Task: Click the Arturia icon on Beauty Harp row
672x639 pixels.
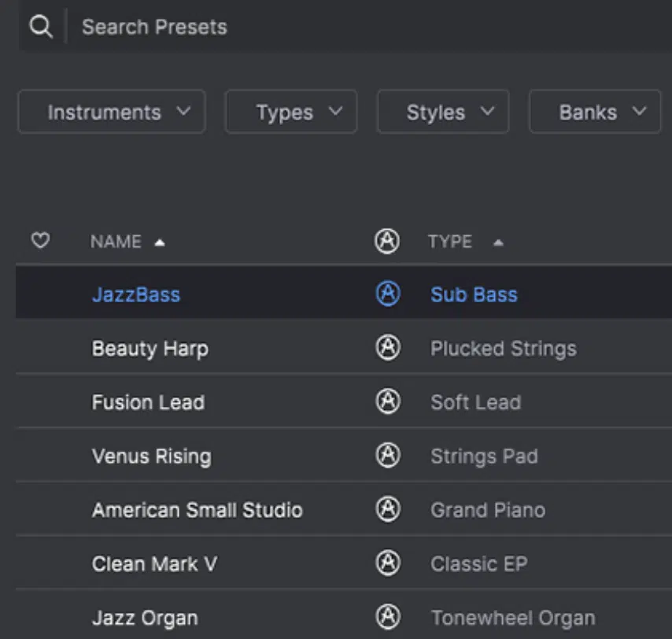Action: click(x=388, y=347)
